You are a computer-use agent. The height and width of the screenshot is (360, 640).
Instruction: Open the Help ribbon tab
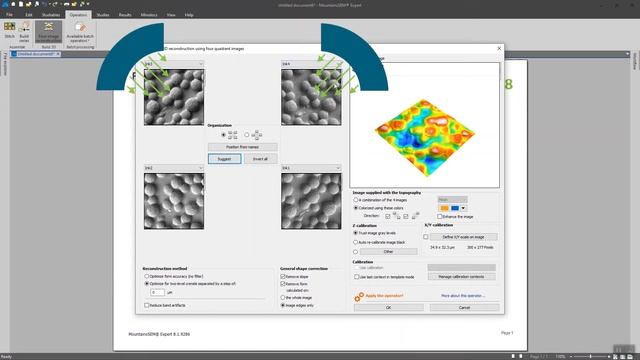coord(189,15)
